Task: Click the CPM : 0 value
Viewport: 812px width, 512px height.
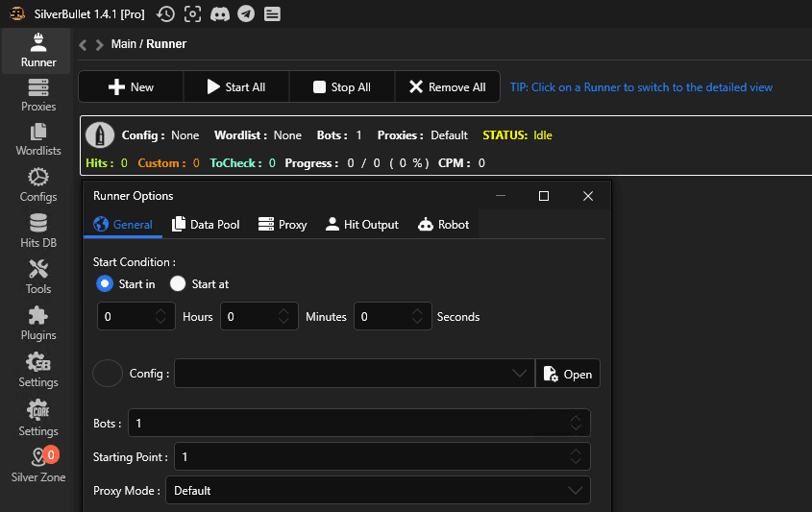Action: pos(461,163)
